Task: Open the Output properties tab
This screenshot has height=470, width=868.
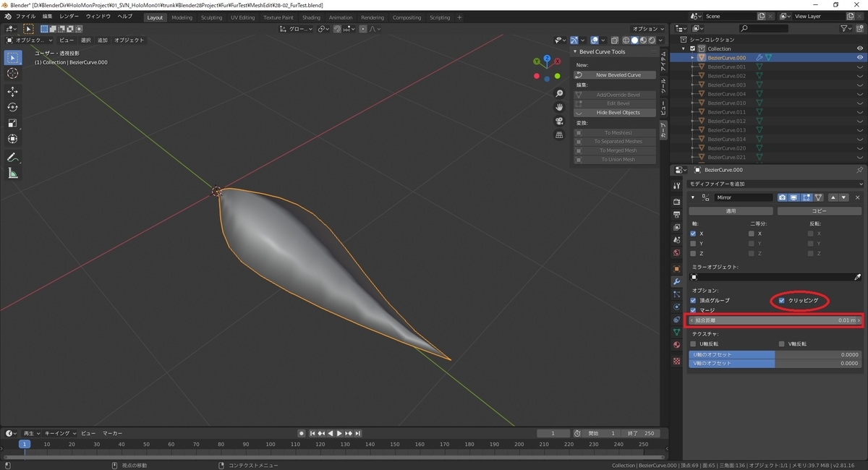Action: pos(676,215)
